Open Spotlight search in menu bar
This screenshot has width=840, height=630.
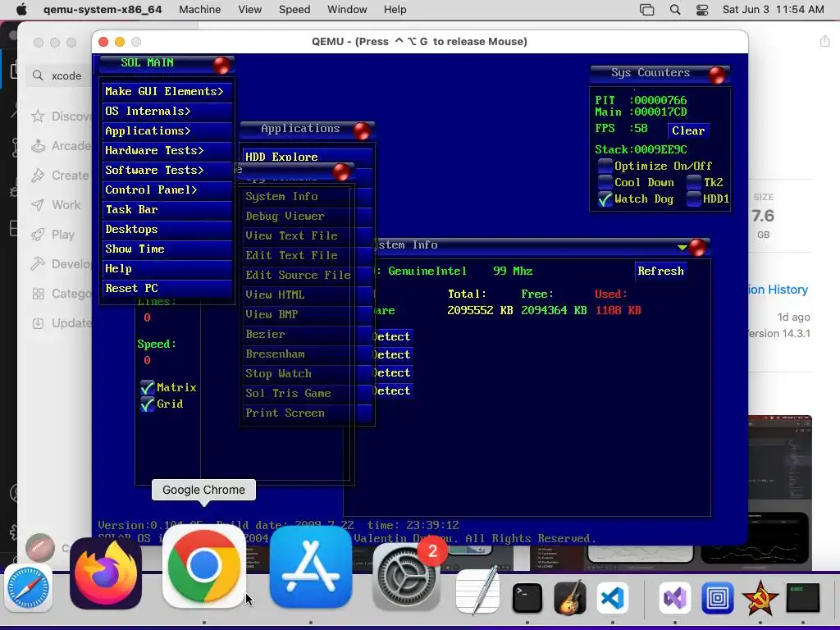coord(675,10)
